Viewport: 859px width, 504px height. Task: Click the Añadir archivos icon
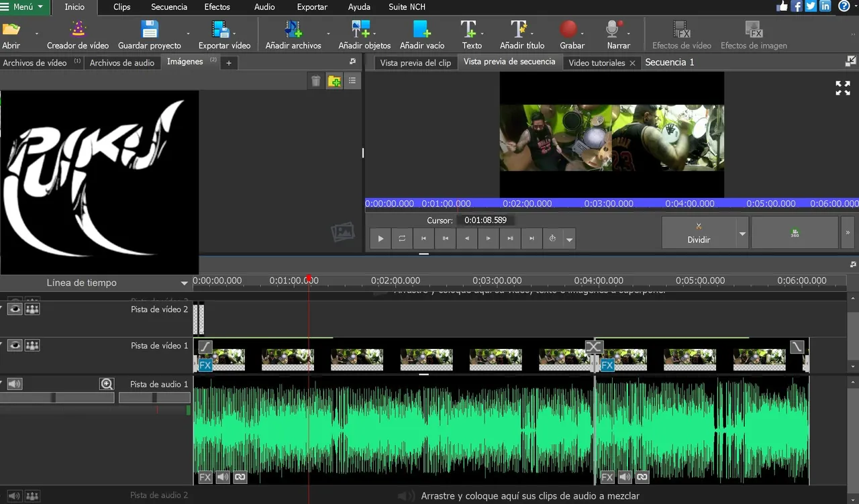pos(293,30)
